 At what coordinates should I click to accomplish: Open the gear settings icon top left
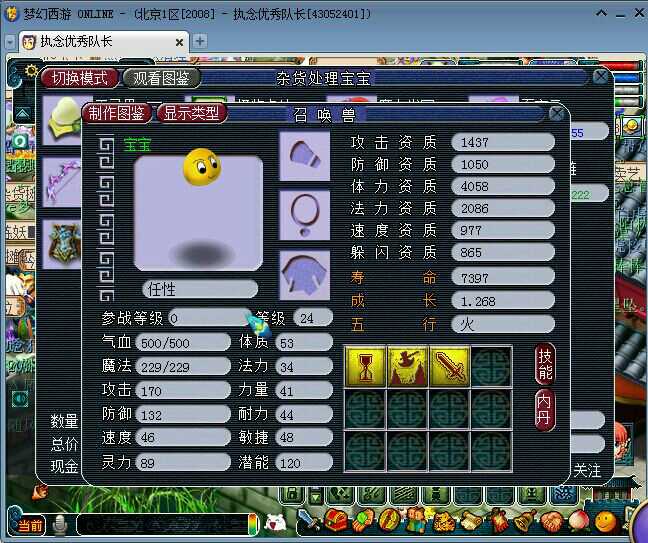tap(31, 71)
